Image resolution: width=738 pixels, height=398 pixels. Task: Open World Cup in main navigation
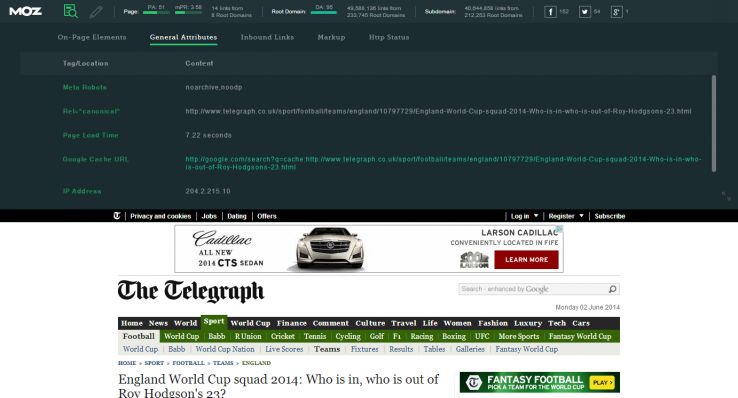point(250,323)
